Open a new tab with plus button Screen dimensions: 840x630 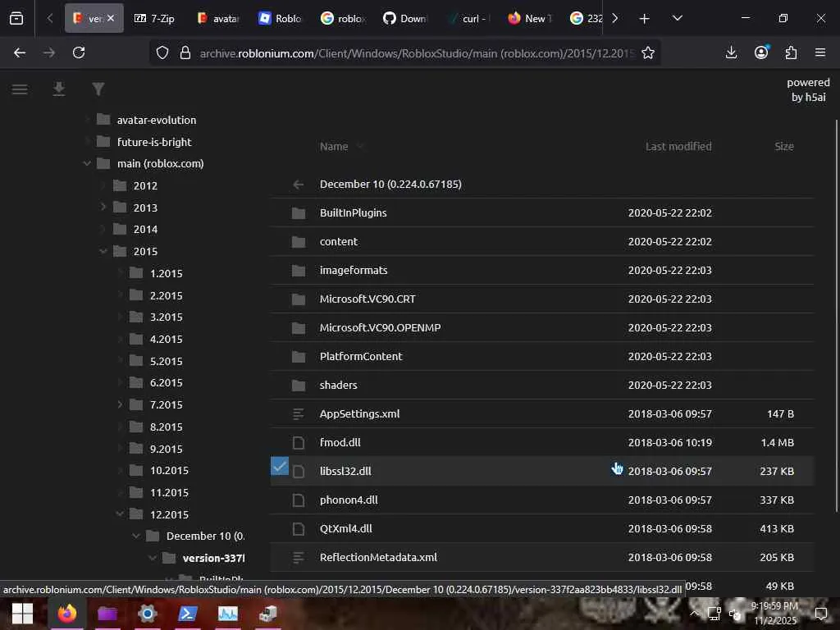coord(645,18)
